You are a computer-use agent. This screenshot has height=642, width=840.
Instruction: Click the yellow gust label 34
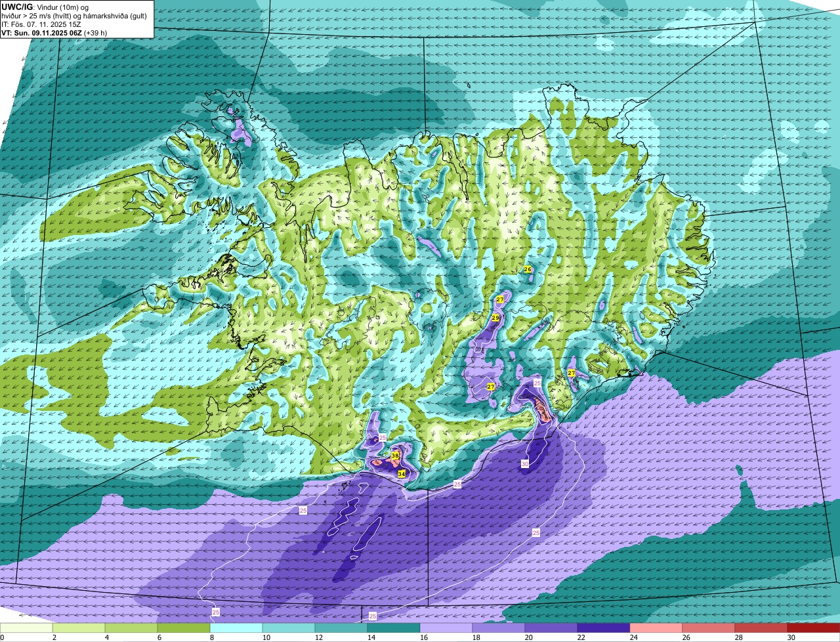click(x=402, y=473)
